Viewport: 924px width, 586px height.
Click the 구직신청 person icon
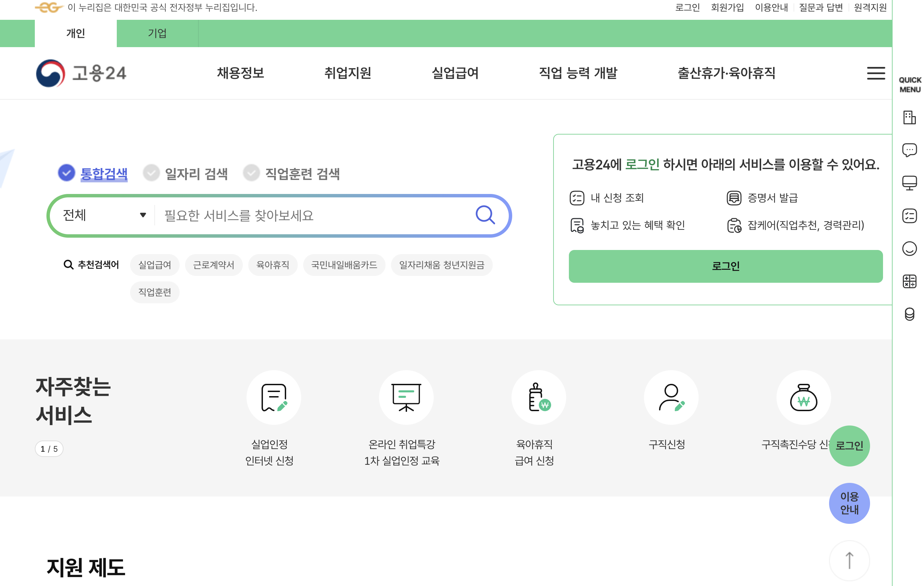coord(671,397)
